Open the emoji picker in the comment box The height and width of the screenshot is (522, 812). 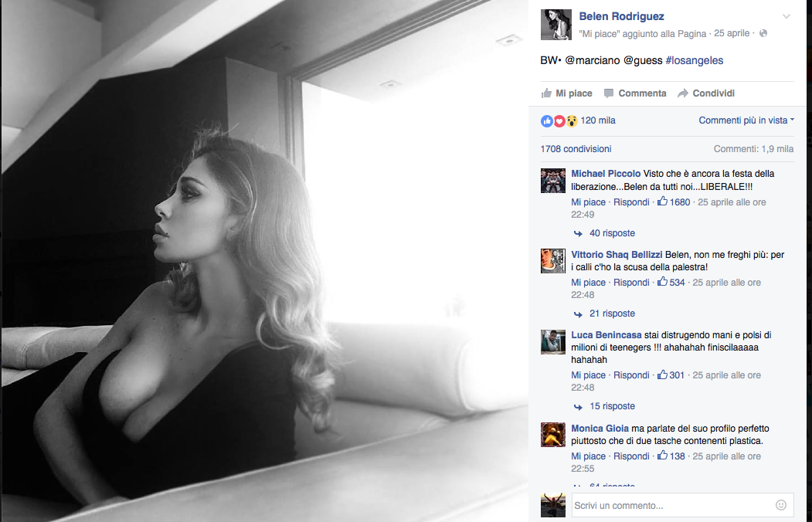pos(780,505)
